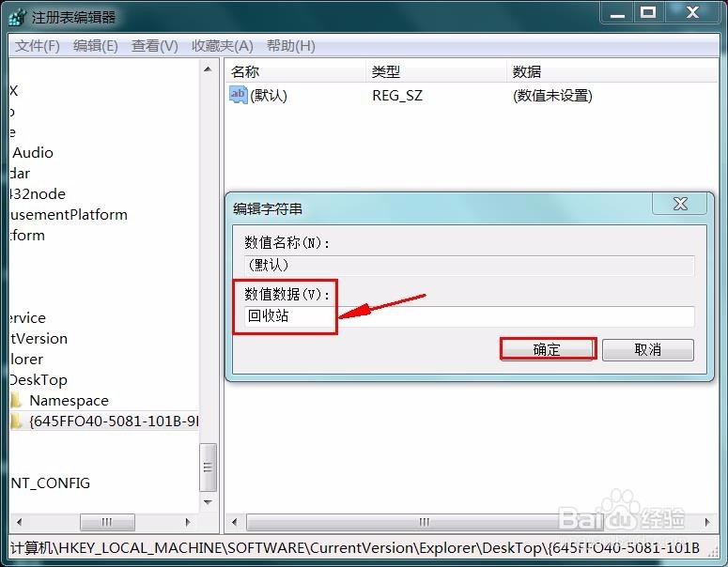This screenshot has height=567, width=728.
Task: Select the tVersion entry in the tree
Action: pos(39,339)
